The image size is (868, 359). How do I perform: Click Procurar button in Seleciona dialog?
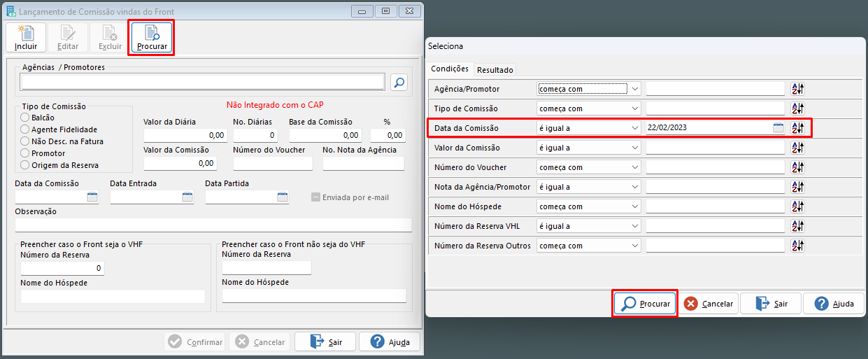[x=646, y=304]
